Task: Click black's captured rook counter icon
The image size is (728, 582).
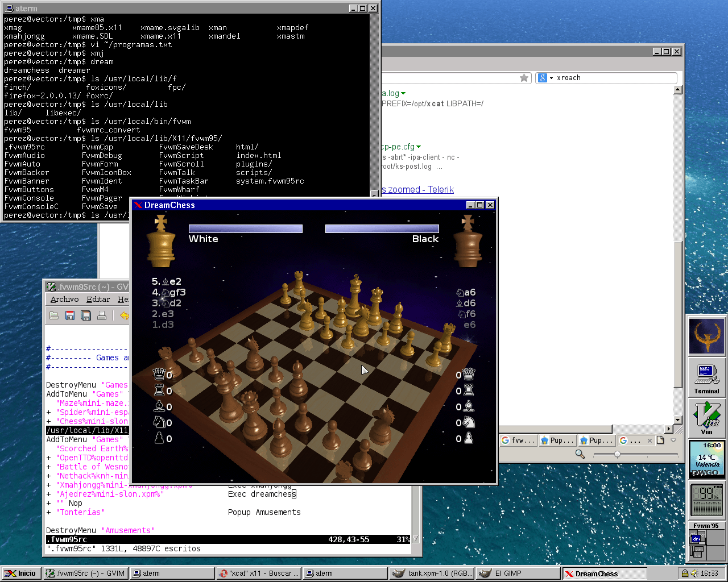Action: point(469,390)
